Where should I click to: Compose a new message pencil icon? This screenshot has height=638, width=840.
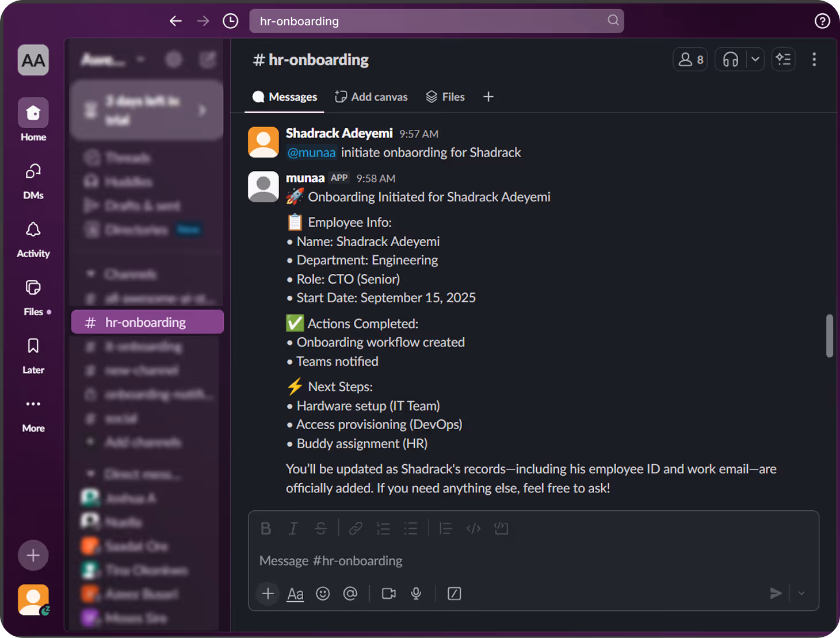(x=208, y=59)
